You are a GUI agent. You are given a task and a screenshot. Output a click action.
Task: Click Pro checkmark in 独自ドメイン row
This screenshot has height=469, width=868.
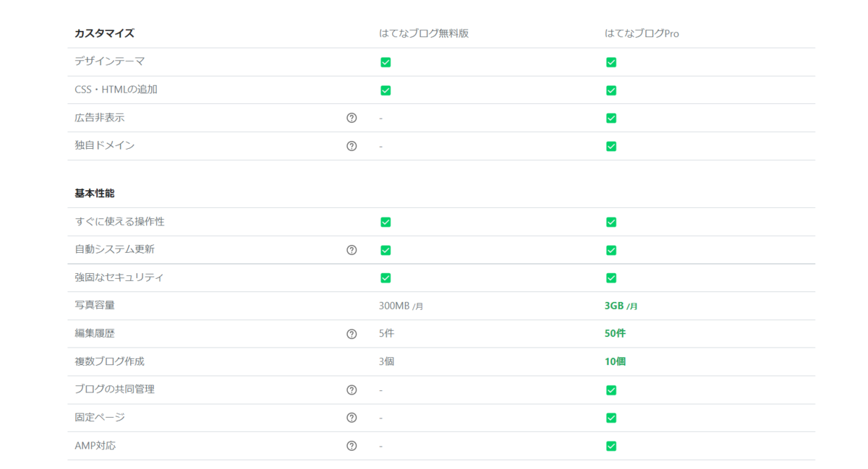click(611, 146)
